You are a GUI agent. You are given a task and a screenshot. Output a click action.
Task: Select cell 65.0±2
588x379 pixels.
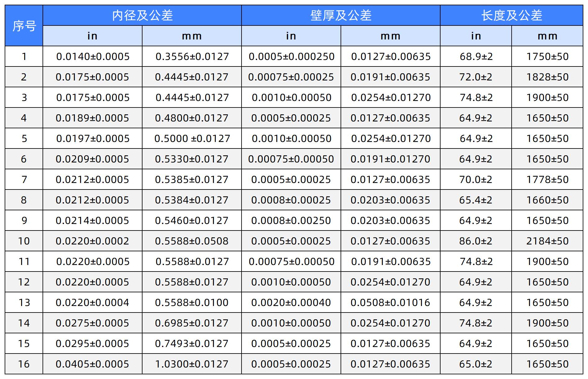coord(476,364)
